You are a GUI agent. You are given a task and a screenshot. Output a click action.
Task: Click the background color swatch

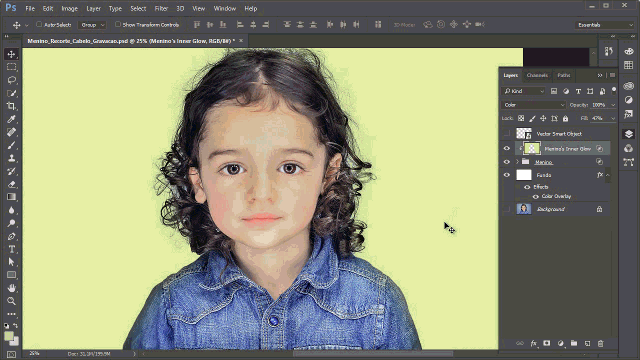click(16, 342)
